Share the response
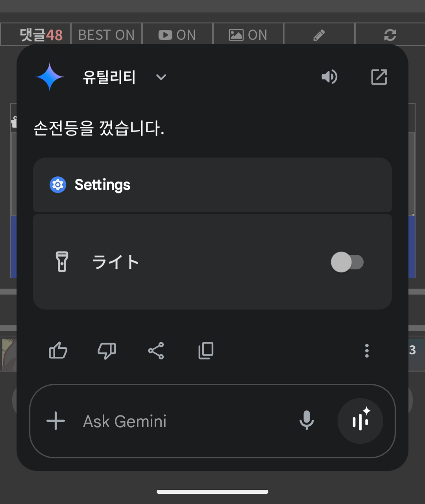 pos(156,350)
